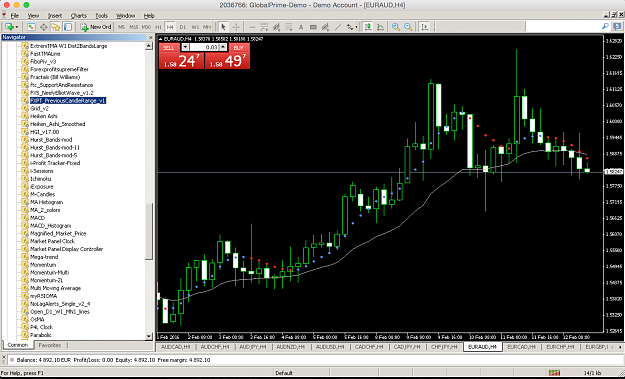Image resolution: width=625 pixels, height=379 pixels.
Task: Decrease trade volume with down arrow
Action: (185, 47)
